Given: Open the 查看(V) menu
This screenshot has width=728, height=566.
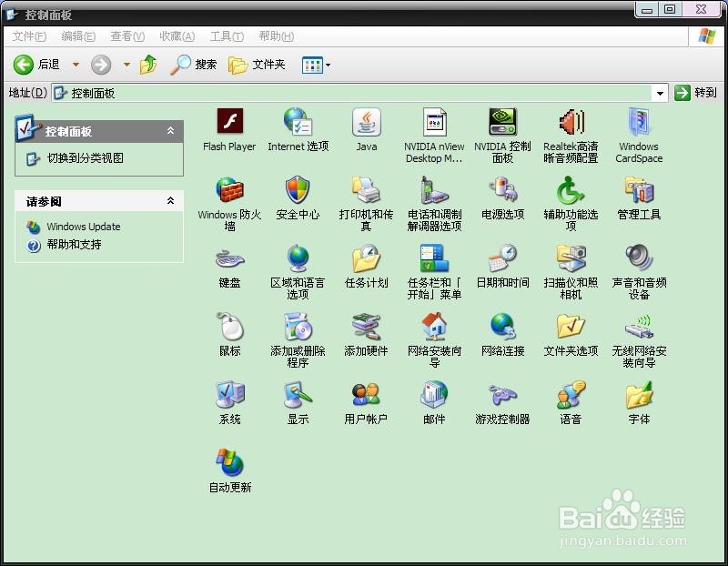Looking at the screenshot, I should tap(127, 36).
